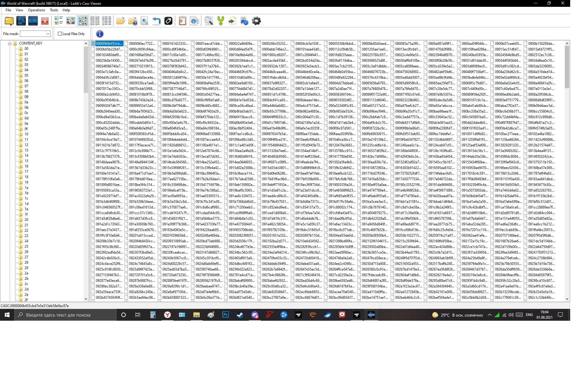Click the red X close storage icon
The width and height of the screenshot is (588, 392).
(x=45, y=21)
